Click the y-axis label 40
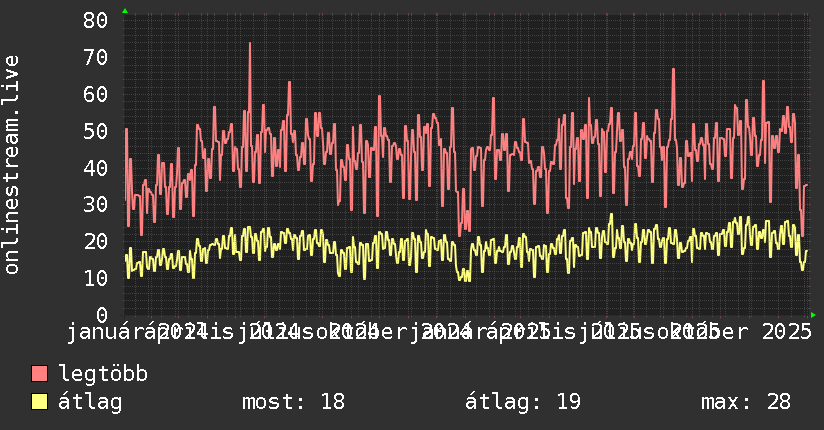Image resolution: width=824 pixels, height=430 pixels. [95, 168]
